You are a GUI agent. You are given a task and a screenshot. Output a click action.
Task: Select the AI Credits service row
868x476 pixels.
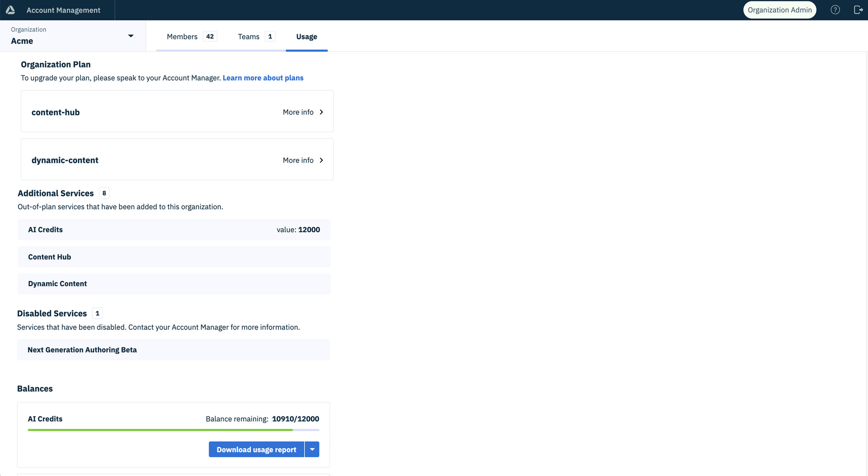coord(174,229)
